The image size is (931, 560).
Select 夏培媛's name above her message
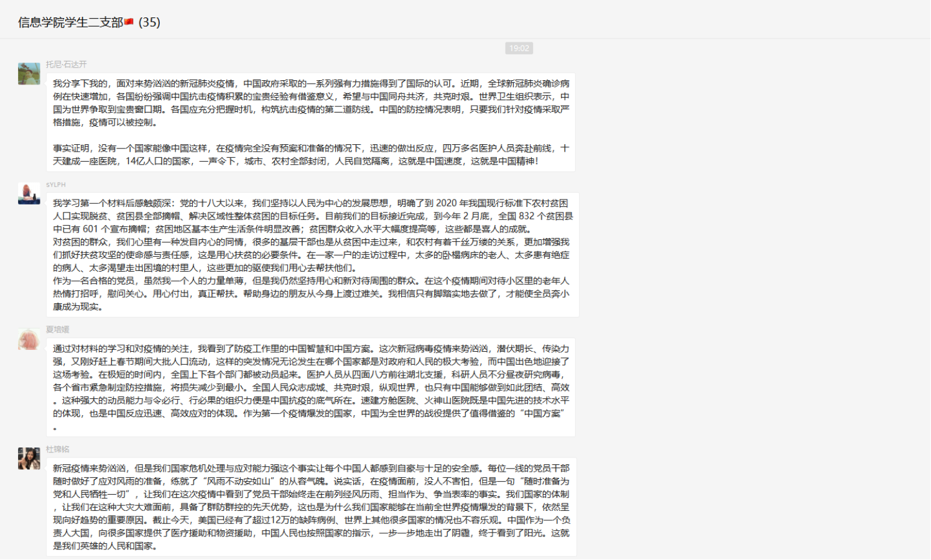tap(57, 329)
